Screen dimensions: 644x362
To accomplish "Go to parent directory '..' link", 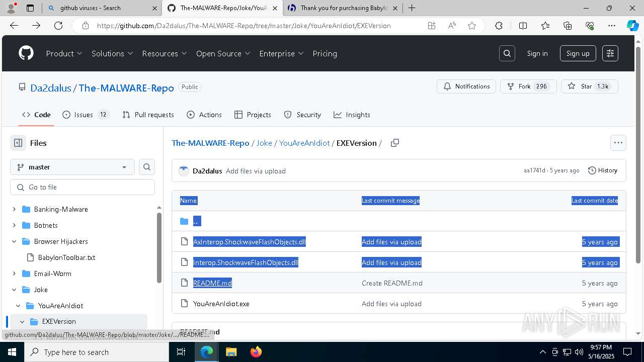I will pyautogui.click(x=197, y=221).
